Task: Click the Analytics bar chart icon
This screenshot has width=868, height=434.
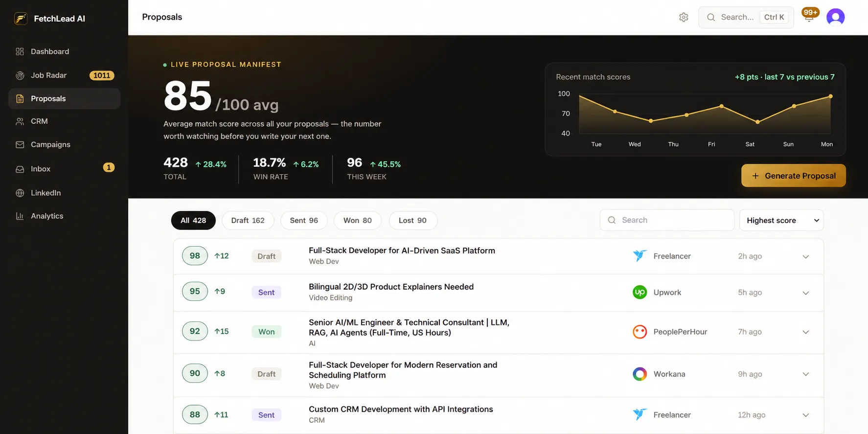Action: point(20,216)
